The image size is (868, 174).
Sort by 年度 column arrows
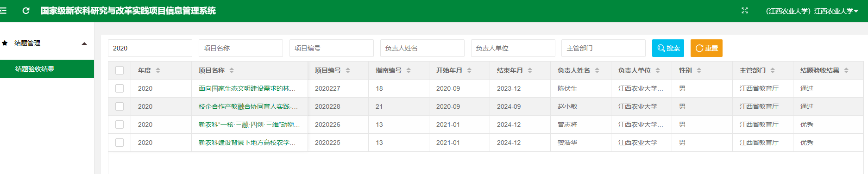coord(158,70)
